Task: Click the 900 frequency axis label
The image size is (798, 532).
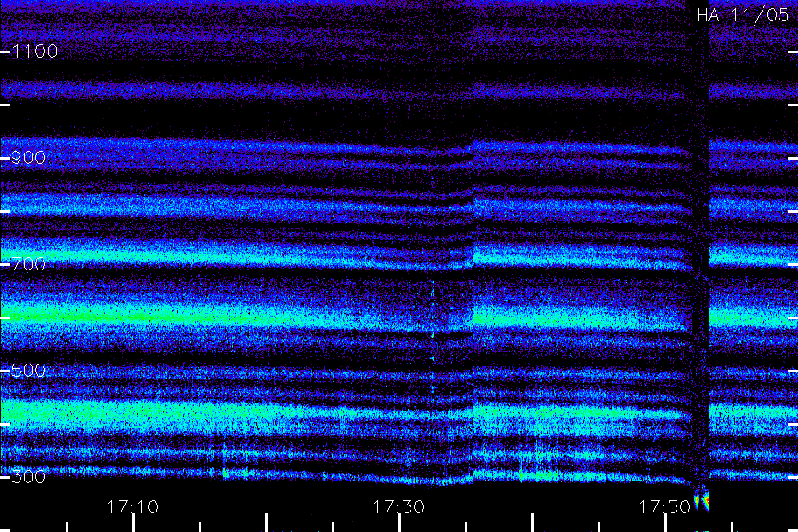Action: pos(28,158)
